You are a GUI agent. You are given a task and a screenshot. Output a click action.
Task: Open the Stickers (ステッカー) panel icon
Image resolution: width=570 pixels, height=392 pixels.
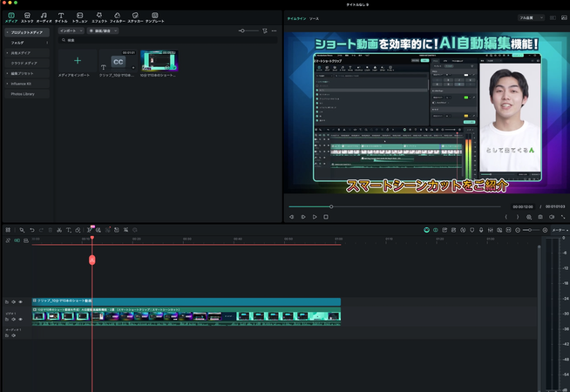(135, 17)
